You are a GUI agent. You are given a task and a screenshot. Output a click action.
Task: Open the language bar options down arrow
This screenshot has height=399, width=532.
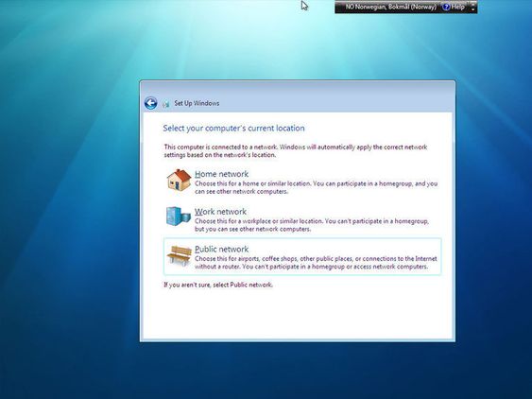pyautogui.click(x=473, y=9)
